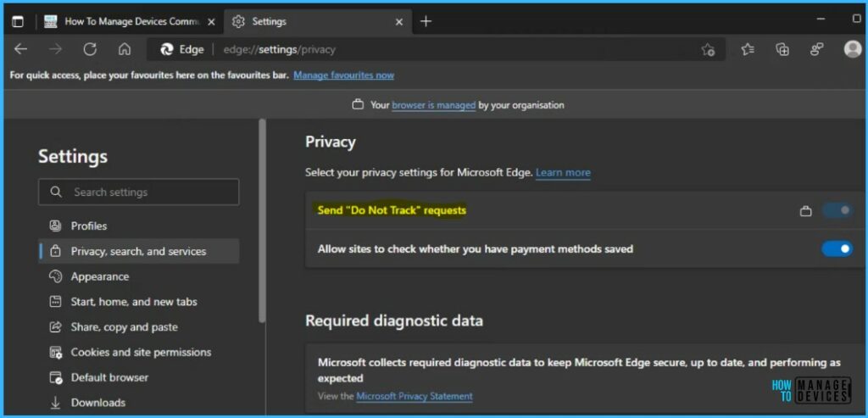Open Downloads settings section
Viewport: 868px width, 418px height.
tap(138, 403)
